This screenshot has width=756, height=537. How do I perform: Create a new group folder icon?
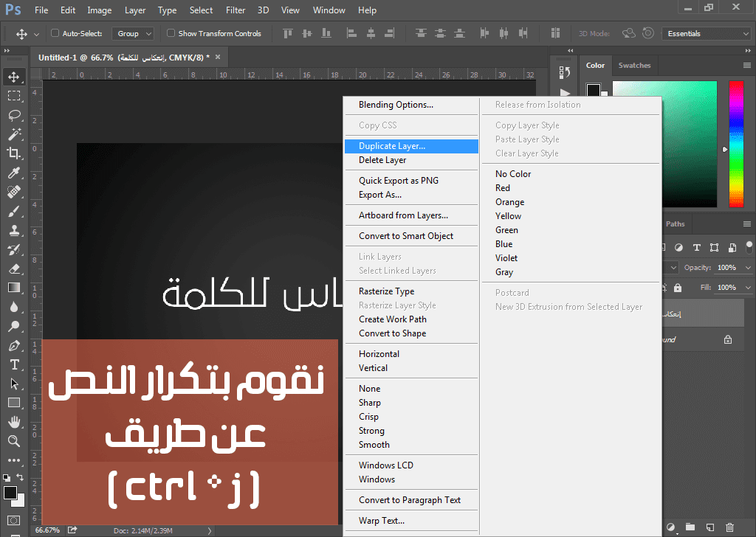click(x=690, y=527)
